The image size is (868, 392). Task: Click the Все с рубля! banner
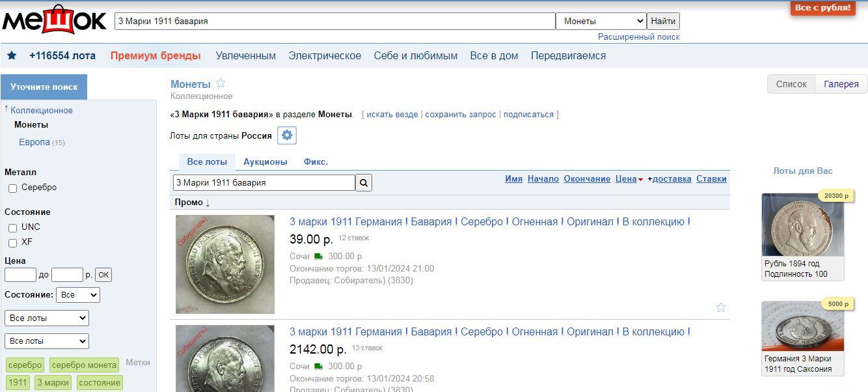click(823, 8)
